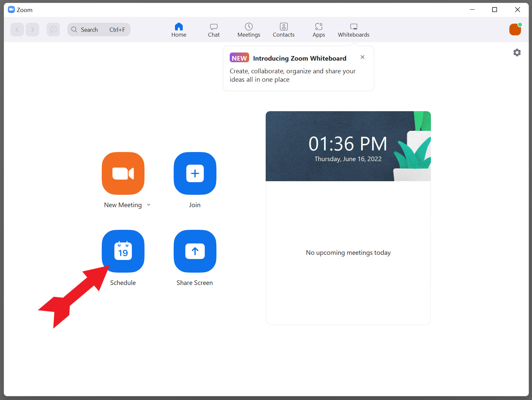Screen dimensions: 532x400
Task: Click the 01:36 PM clock banner
Action: [x=348, y=146]
